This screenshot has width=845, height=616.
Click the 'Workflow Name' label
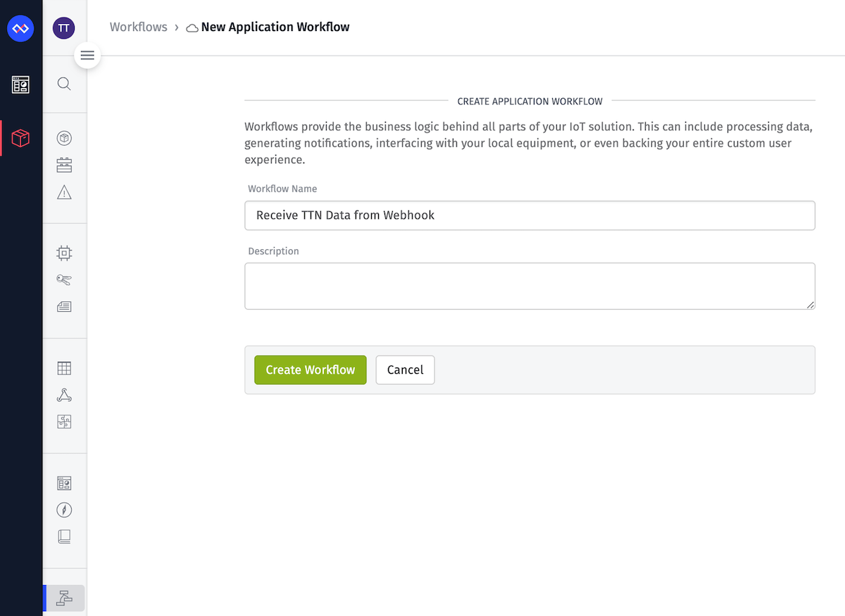[282, 189]
